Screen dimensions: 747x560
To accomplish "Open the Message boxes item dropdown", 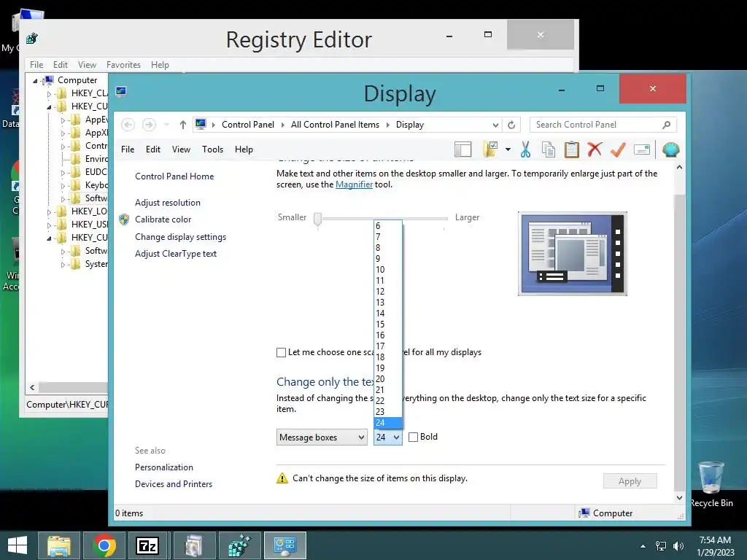I will point(322,437).
